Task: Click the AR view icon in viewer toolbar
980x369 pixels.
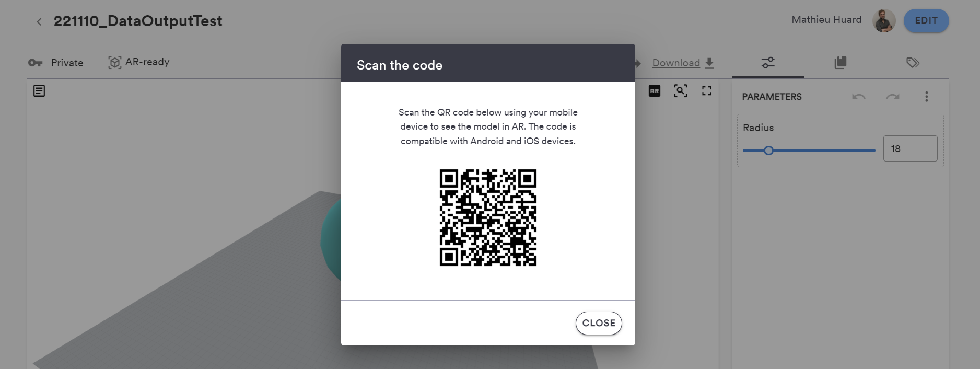Action: [x=655, y=91]
